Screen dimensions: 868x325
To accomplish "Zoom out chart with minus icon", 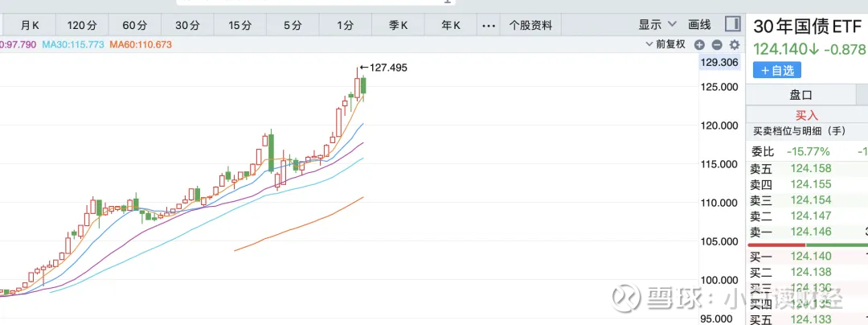I will [x=712, y=45].
